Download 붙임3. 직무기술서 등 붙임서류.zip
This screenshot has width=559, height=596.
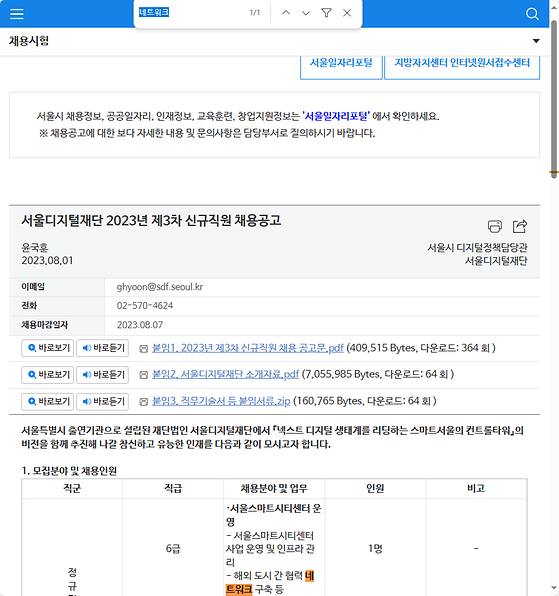pos(221,401)
